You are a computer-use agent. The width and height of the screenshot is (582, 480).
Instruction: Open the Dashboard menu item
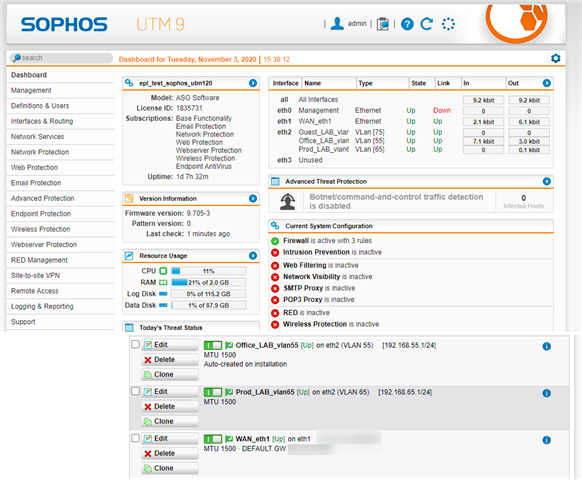61,75
